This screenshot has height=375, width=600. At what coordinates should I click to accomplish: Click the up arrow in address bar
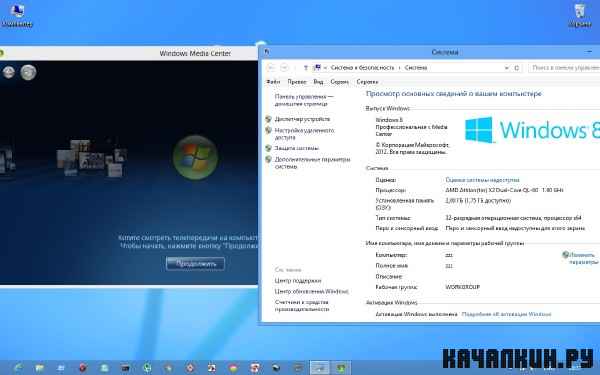pos(305,68)
